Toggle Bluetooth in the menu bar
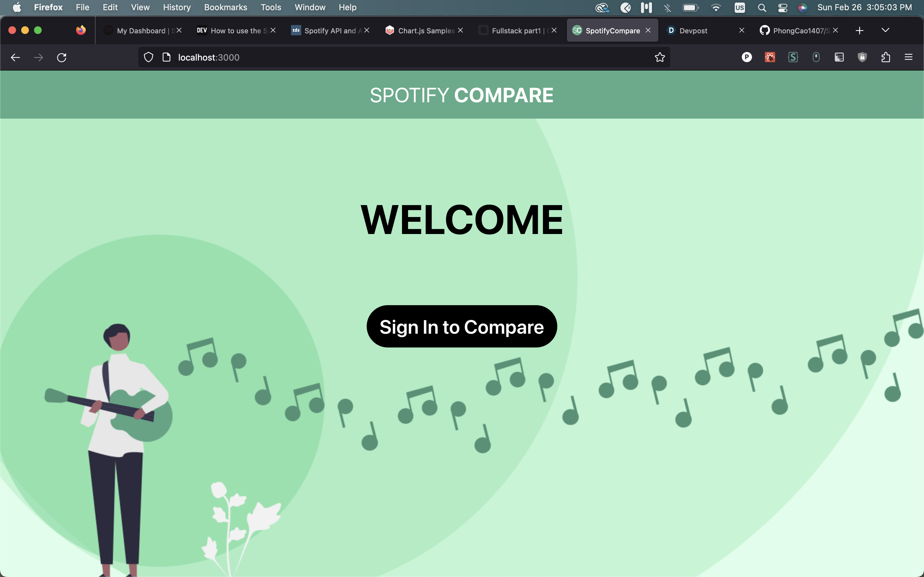This screenshot has height=577, width=924. pyautogui.click(x=667, y=8)
